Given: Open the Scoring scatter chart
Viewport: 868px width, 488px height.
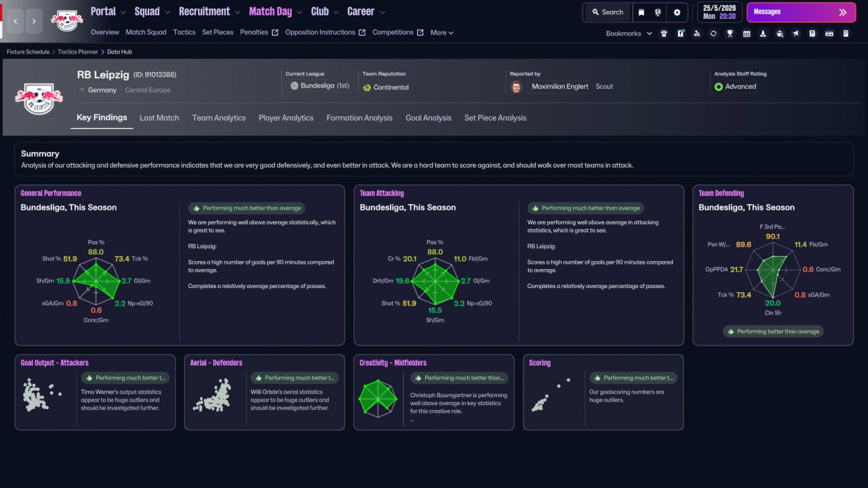Looking at the screenshot, I should point(551,395).
